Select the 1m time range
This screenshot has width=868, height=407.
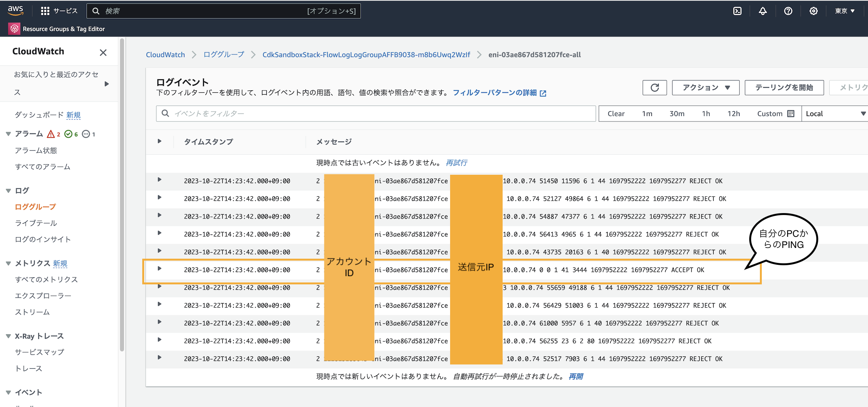point(647,114)
